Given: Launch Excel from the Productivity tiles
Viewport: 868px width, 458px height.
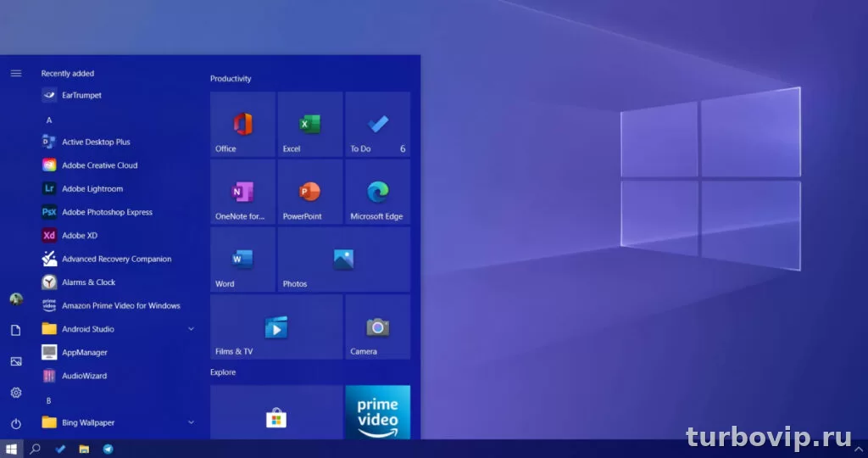Looking at the screenshot, I should [x=310, y=124].
